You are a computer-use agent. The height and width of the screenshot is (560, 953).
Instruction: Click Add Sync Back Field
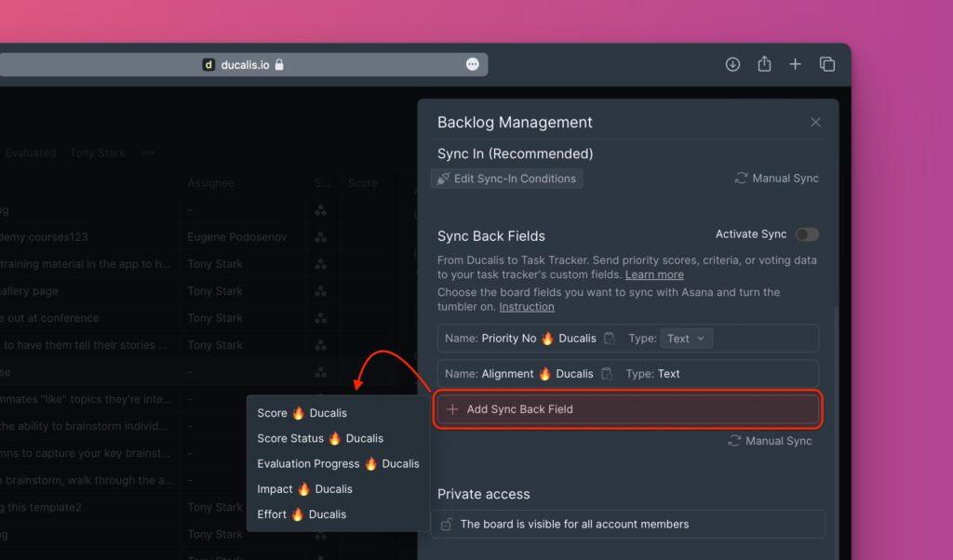[x=628, y=409]
